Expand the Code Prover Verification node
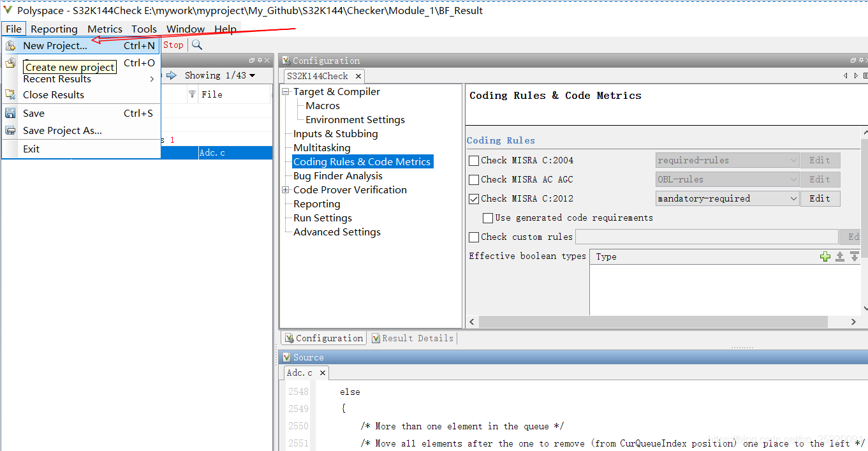 (286, 190)
